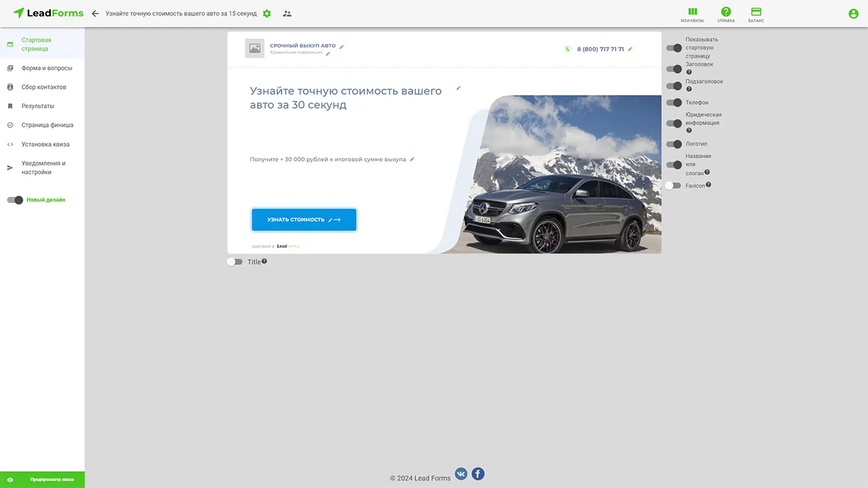
Task: Open Форма и вопросы section
Action: point(46,68)
